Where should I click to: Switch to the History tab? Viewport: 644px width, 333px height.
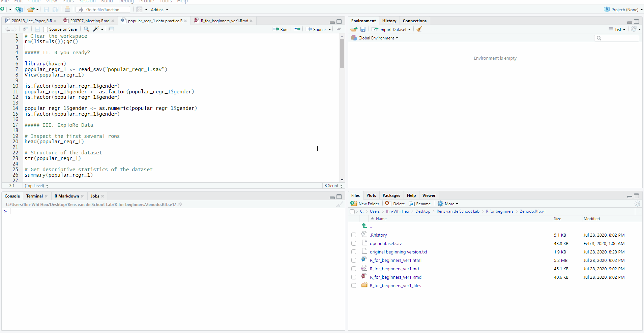tap(389, 21)
